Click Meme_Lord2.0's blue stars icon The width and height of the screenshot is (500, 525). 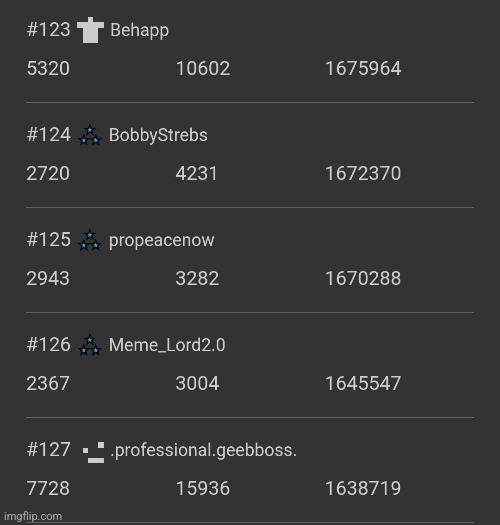90,345
